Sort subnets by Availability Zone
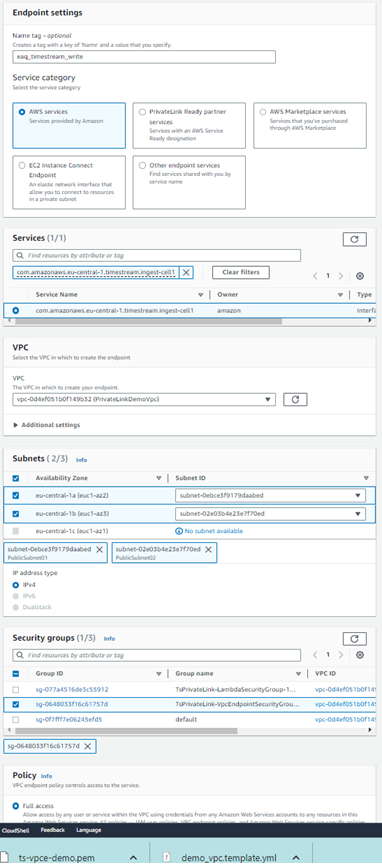This screenshot has width=382, height=864. click(x=159, y=478)
